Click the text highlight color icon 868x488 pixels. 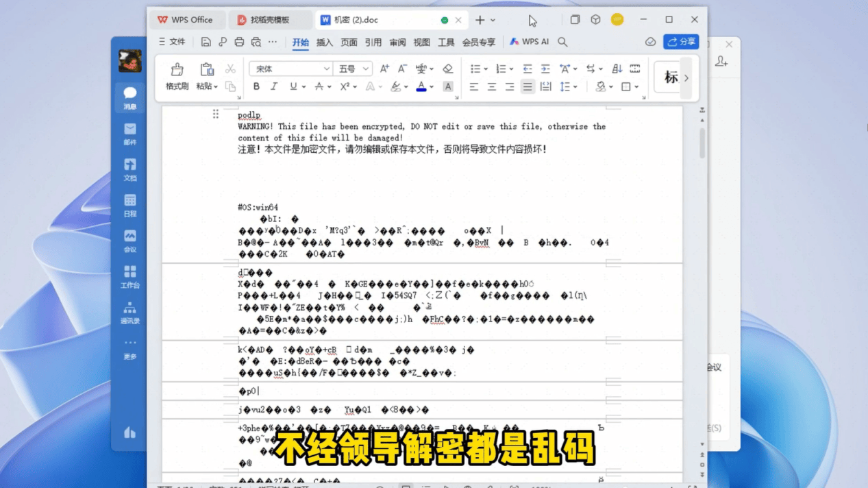(x=396, y=86)
